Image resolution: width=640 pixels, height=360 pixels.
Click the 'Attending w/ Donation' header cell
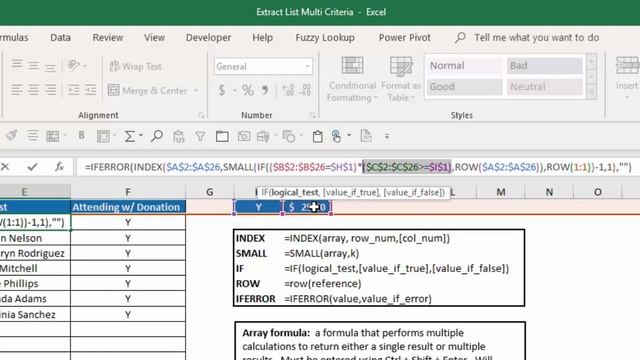(128, 207)
